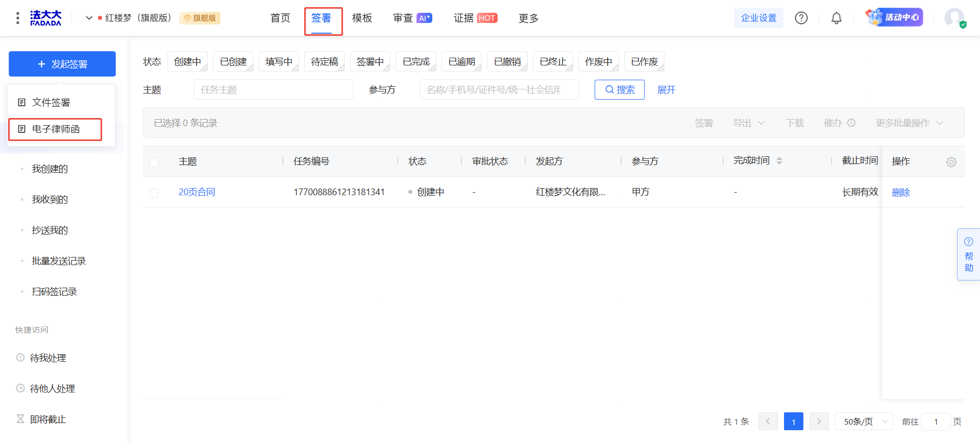Sort by 完成时间 column

click(779, 161)
